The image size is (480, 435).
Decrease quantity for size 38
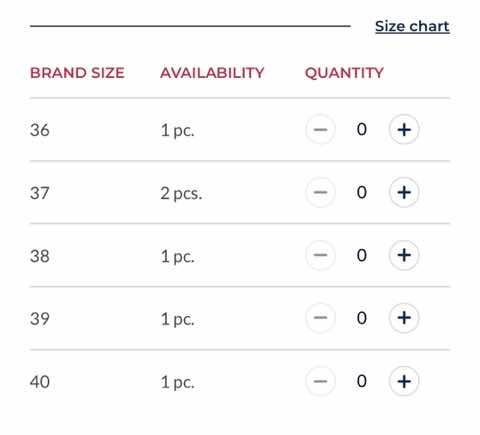(x=320, y=255)
